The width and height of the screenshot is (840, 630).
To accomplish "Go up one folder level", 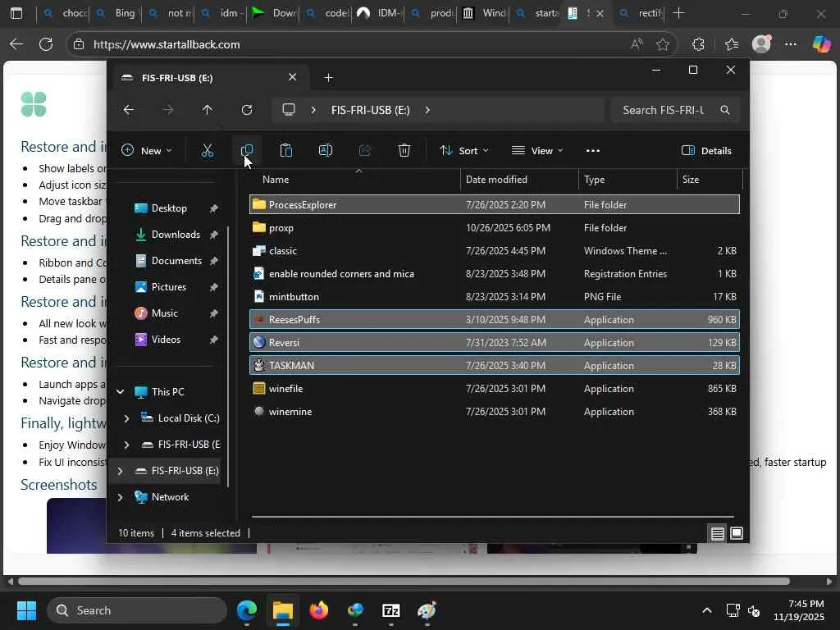I will 207,110.
